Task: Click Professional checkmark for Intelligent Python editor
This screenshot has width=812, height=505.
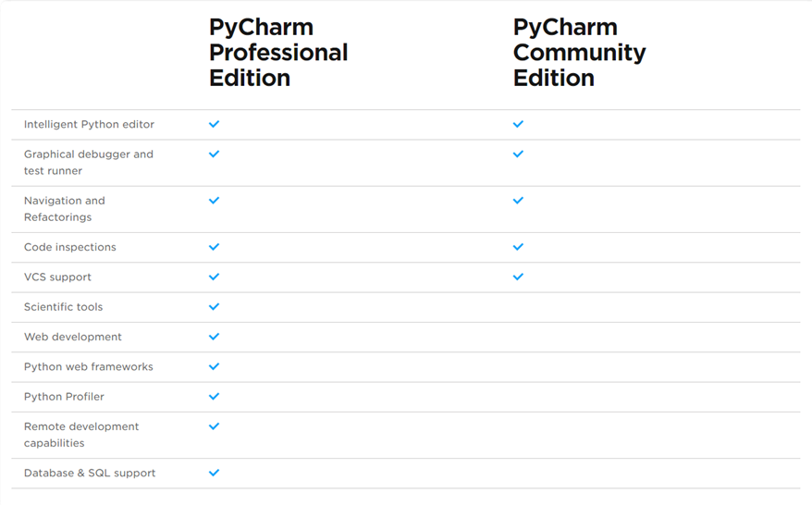Action: (x=214, y=124)
